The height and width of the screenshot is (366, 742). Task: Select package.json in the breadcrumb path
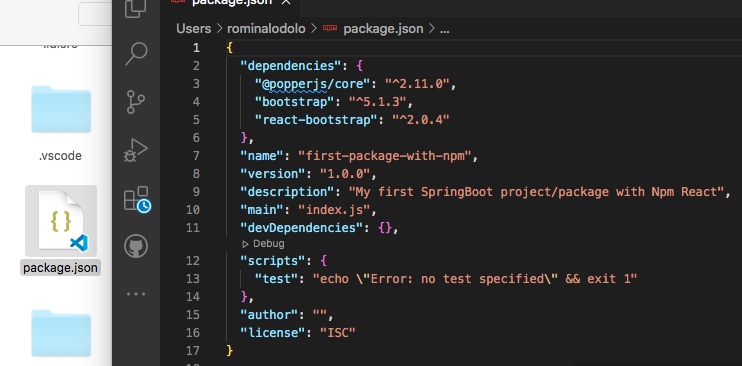383,29
